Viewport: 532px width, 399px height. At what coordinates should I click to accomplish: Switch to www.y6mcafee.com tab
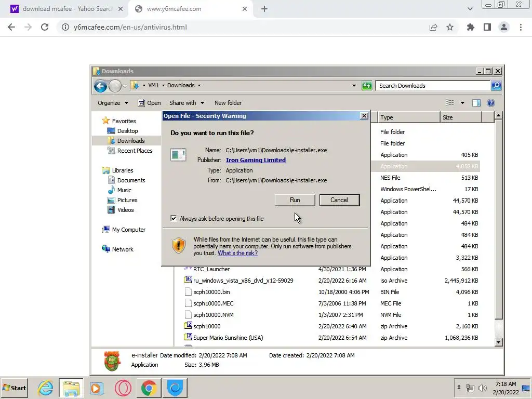(190, 9)
